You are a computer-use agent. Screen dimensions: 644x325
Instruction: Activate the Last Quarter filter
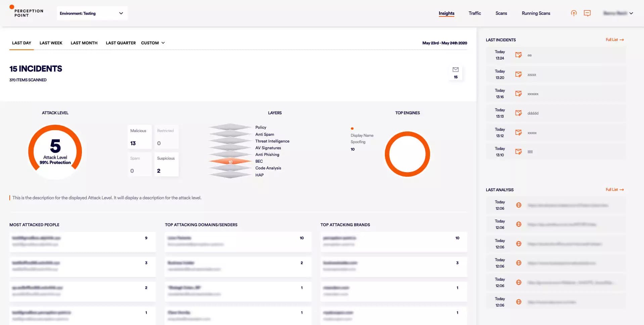click(121, 43)
